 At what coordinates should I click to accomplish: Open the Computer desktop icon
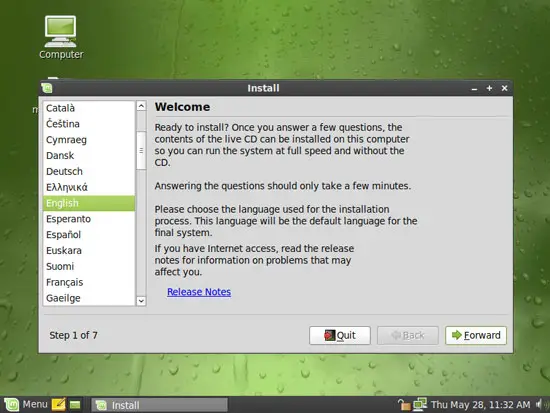[61, 37]
